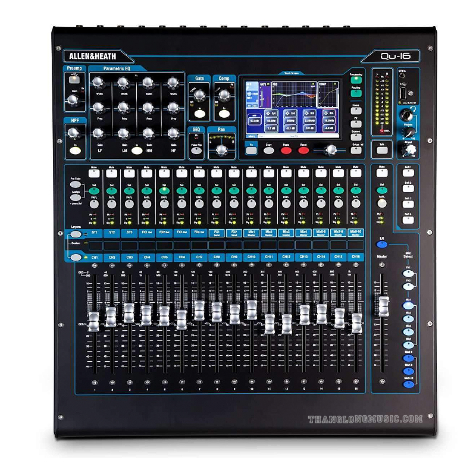Image resolution: width=476 pixels, height=476 pixels.
Task: Select Mix4 in Mix Select column
Action: click(x=408, y=345)
